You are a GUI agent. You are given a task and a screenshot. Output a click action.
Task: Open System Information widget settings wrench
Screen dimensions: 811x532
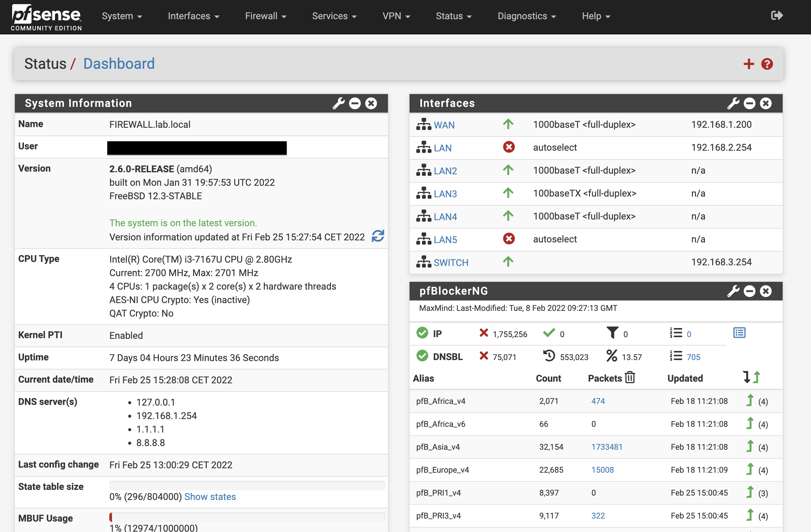338,103
